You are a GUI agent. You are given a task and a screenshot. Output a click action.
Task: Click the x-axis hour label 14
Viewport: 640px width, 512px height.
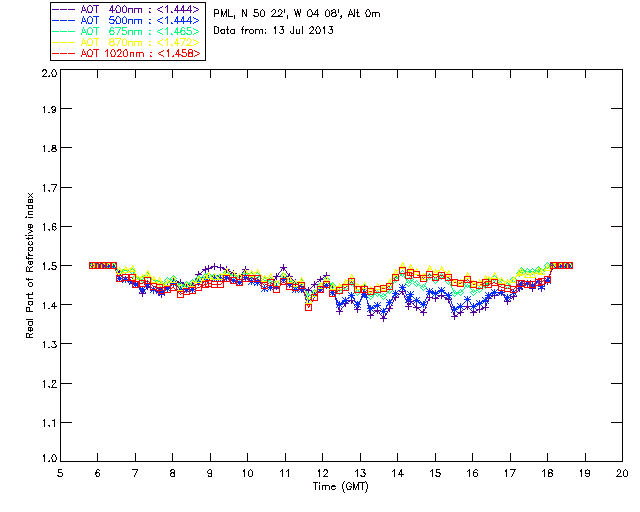point(398,473)
